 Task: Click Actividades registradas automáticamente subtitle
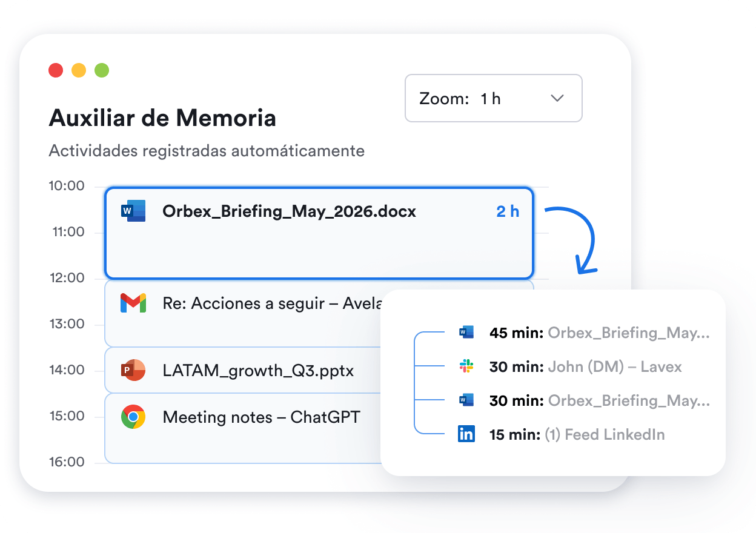(207, 150)
